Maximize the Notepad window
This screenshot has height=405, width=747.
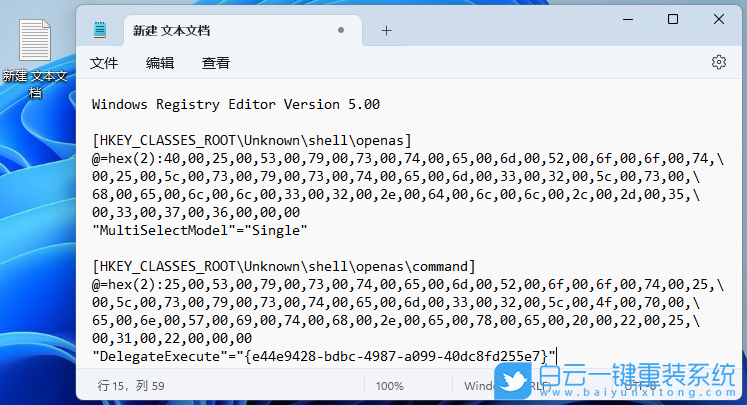(673, 20)
